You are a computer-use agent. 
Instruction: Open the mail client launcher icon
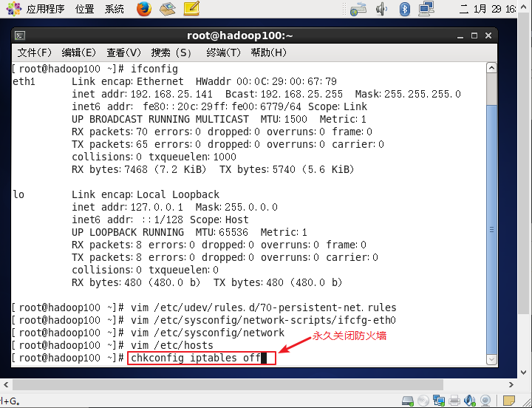point(168,9)
